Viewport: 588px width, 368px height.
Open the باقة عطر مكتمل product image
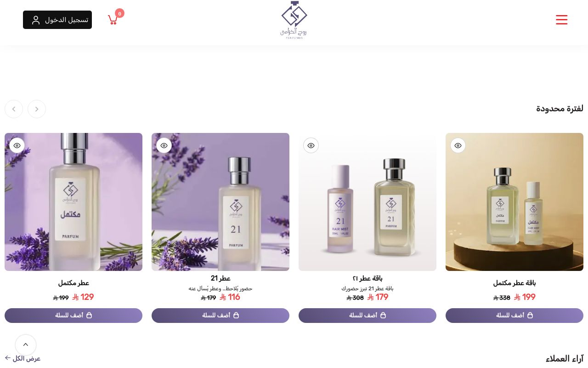[514, 202]
